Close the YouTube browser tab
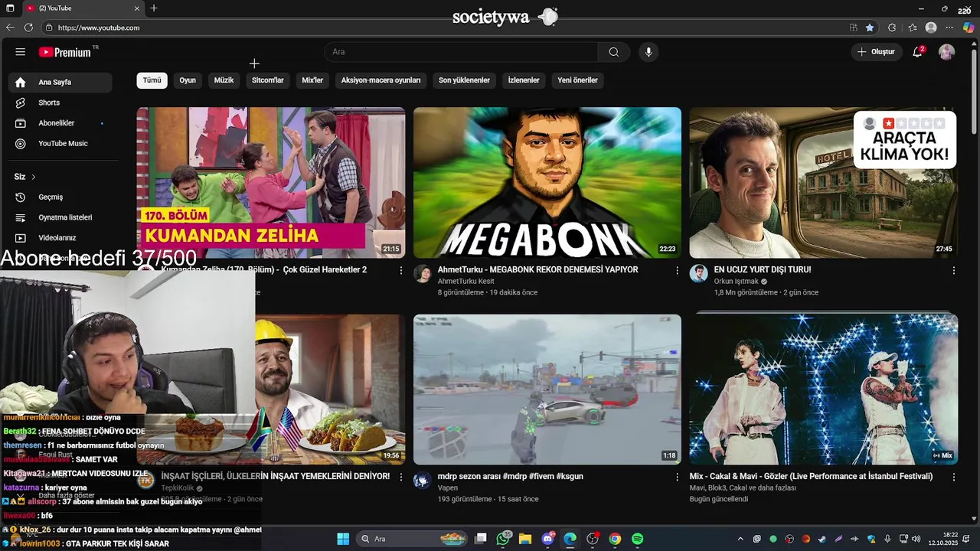 [x=137, y=8]
